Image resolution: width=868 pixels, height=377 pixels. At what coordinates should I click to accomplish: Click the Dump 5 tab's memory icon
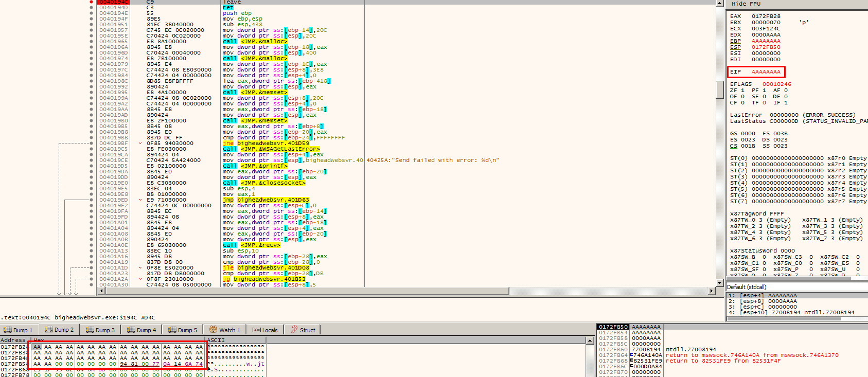(x=172, y=330)
